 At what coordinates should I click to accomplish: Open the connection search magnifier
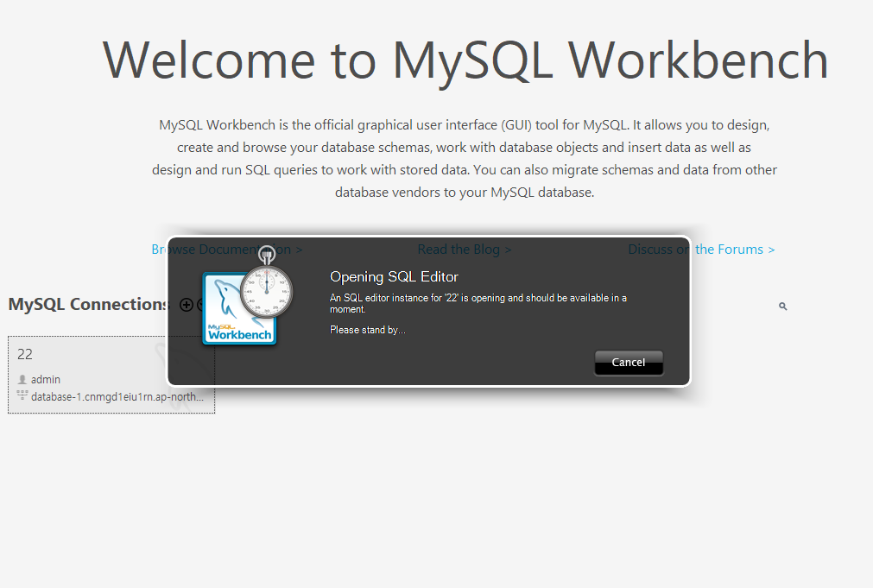point(783,307)
